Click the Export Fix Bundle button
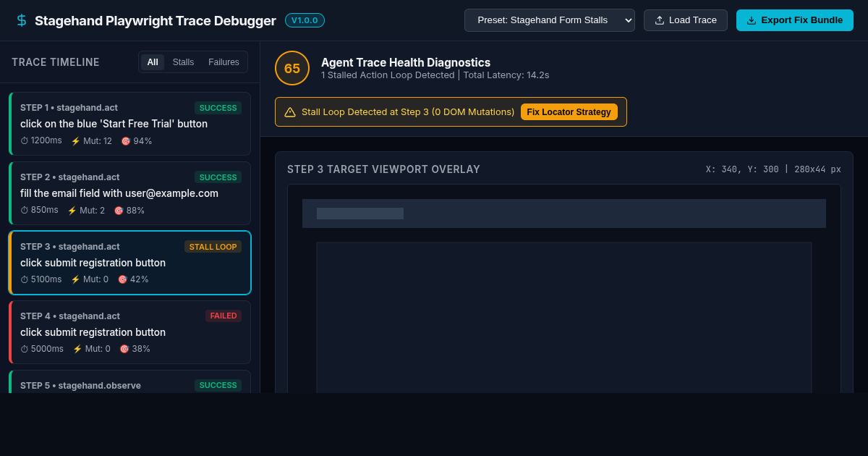 click(795, 20)
